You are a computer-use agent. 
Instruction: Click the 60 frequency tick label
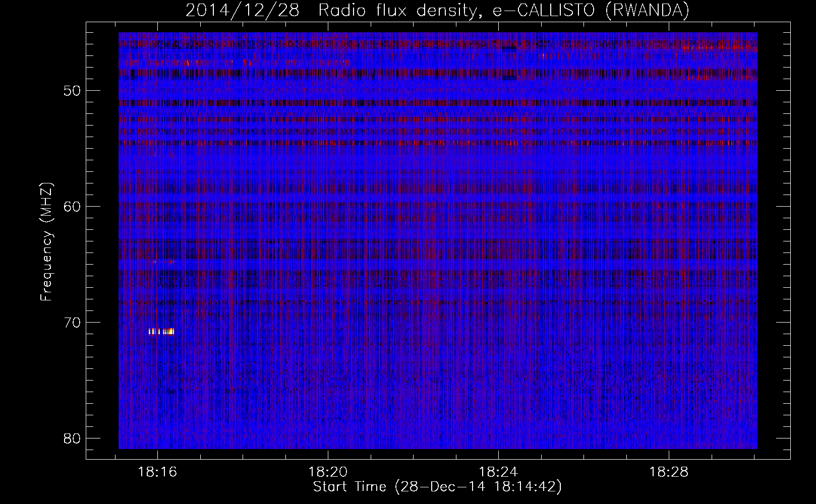tap(72, 207)
